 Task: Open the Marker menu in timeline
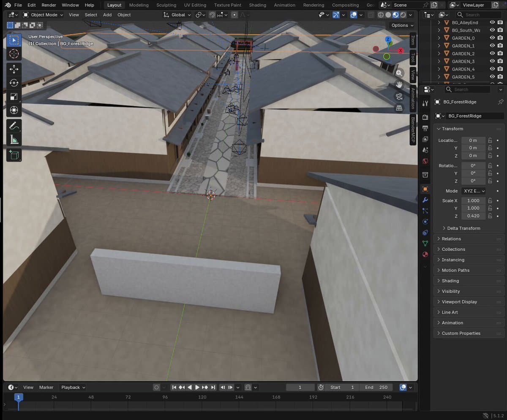[x=46, y=387]
